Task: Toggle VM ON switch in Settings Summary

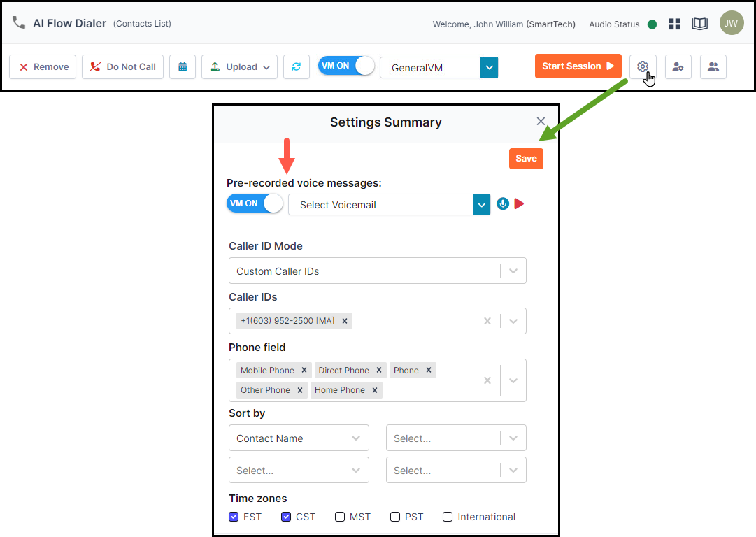Action: point(255,203)
